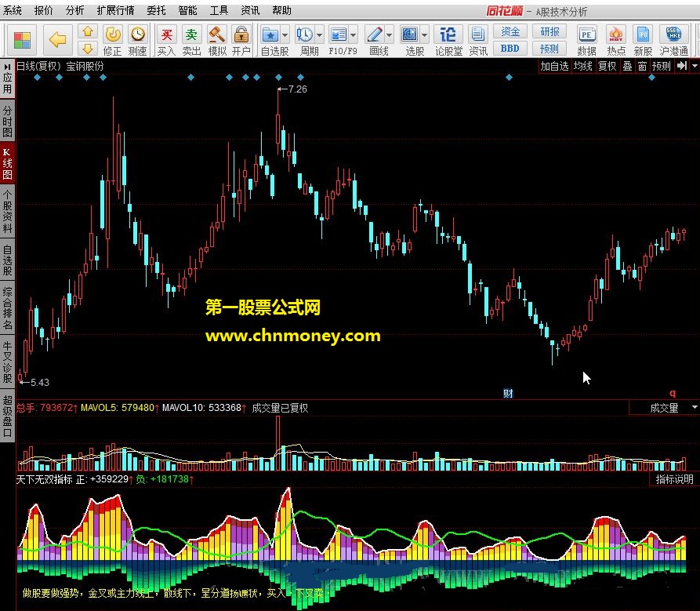This screenshot has height=611, width=700.
Task: Open the 牛叉诊股 side tab
Action: (7, 362)
